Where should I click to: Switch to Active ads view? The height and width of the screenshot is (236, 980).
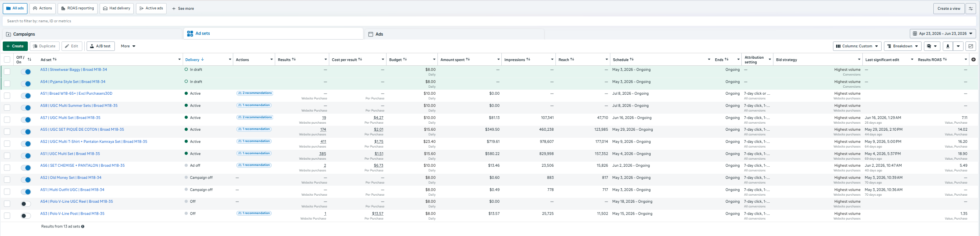pos(151,8)
